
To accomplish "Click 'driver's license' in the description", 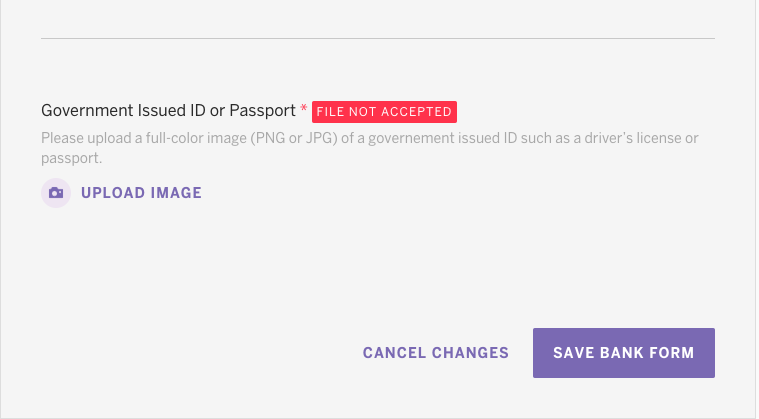I will pyautogui.click(x=632, y=138).
